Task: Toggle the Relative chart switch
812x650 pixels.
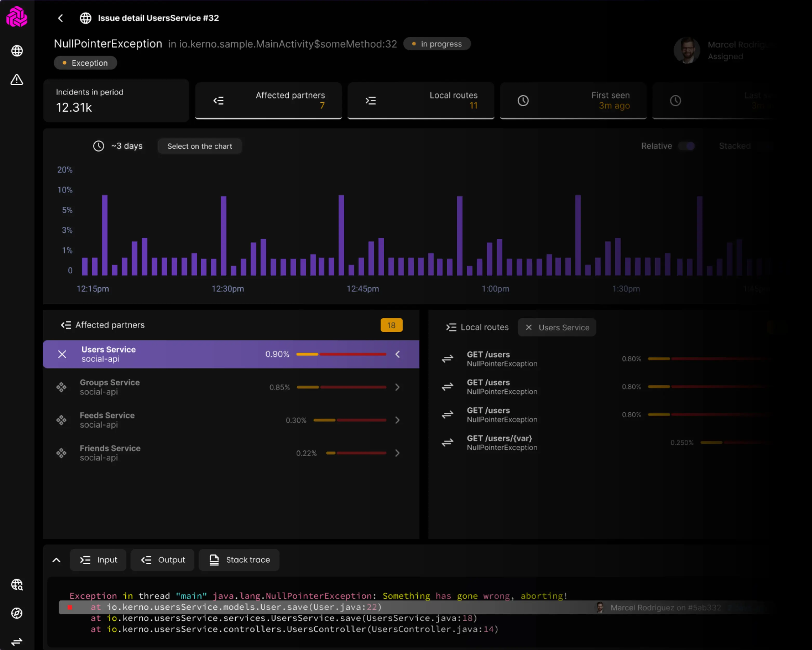Action: tap(687, 146)
